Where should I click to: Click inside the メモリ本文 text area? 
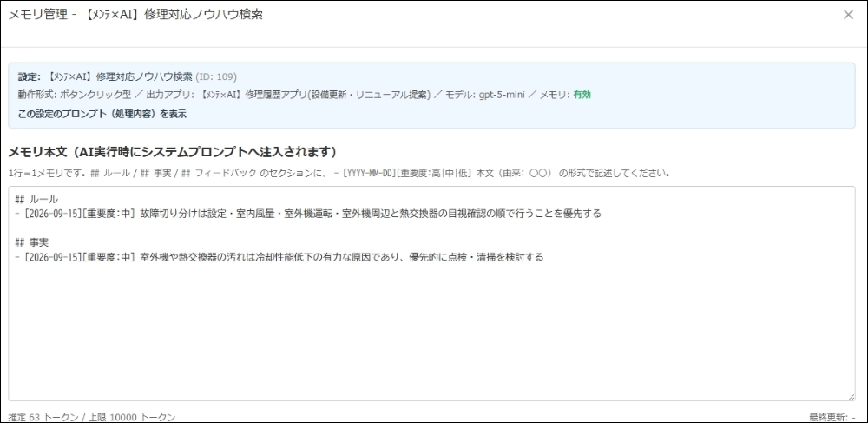431,294
